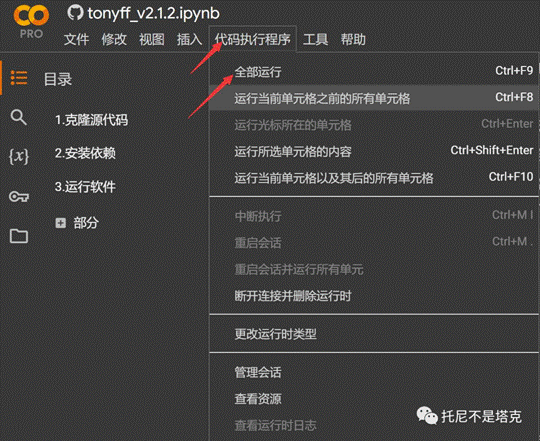Open the files folder sidebar icon
This screenshot has width=540, height=441.
19,236
